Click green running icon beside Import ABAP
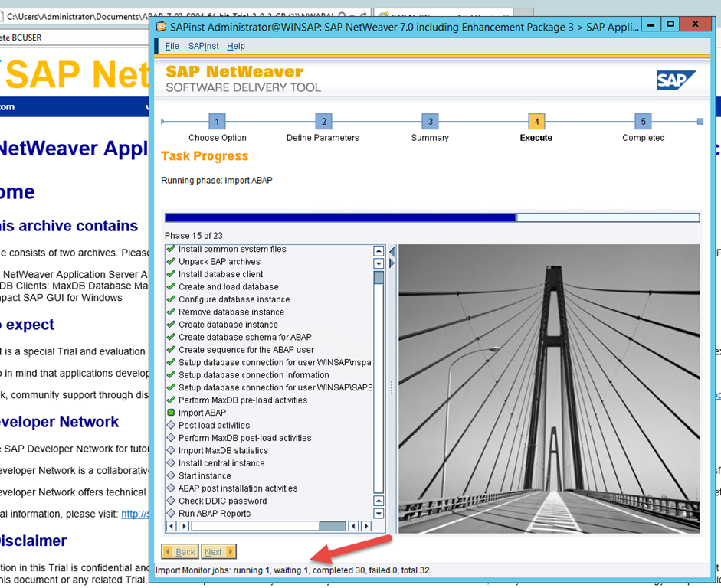 pyautogui.click(x=172, y=413)
